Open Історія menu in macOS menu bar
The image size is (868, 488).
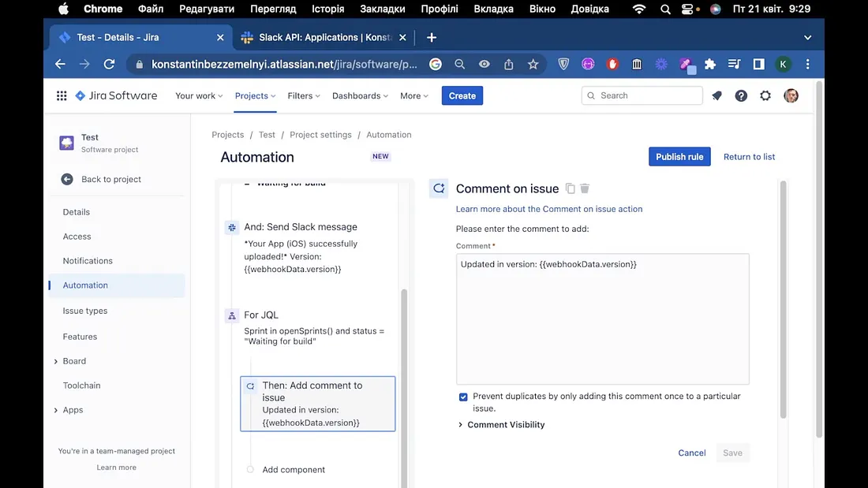[x=327, y=9]
